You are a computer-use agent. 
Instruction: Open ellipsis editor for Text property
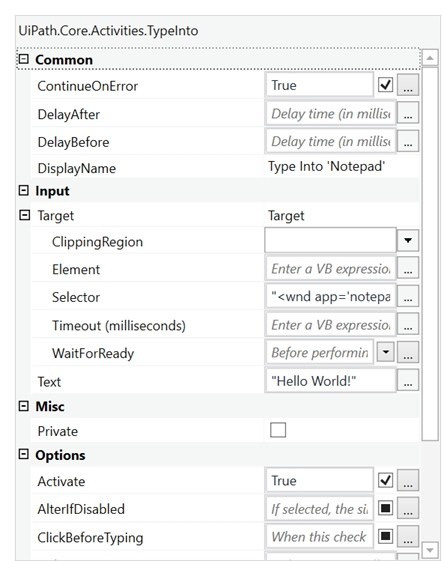pos(408,381)
